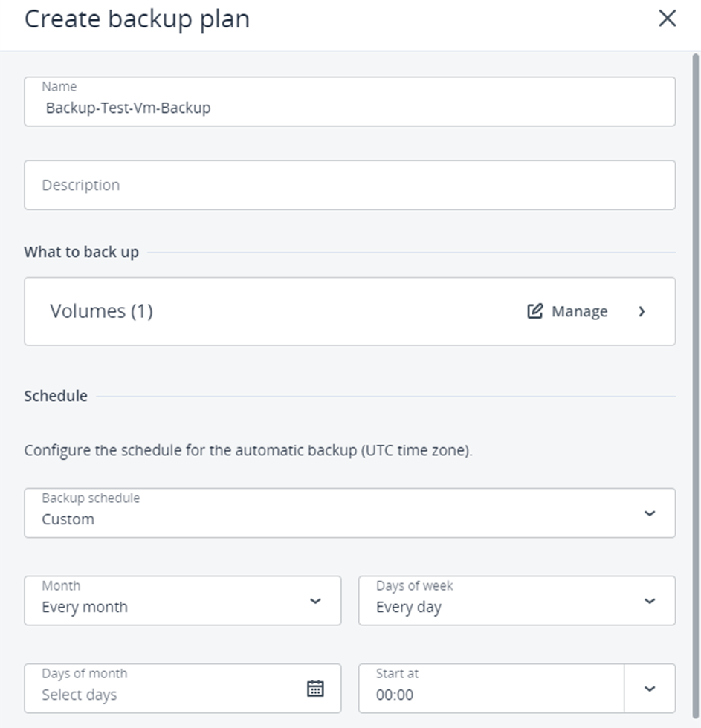
Task: Open the Start at time dropdown arrow
Action: click(x=650, y=689)
